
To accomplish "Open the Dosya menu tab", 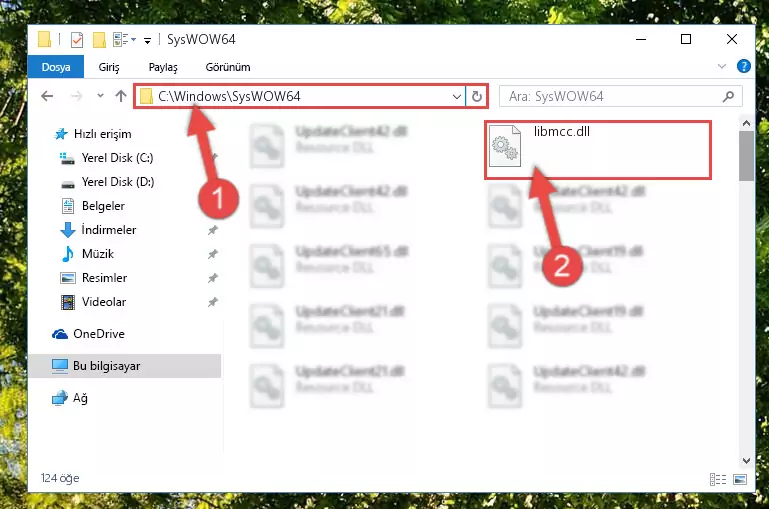I will (56, 67).
